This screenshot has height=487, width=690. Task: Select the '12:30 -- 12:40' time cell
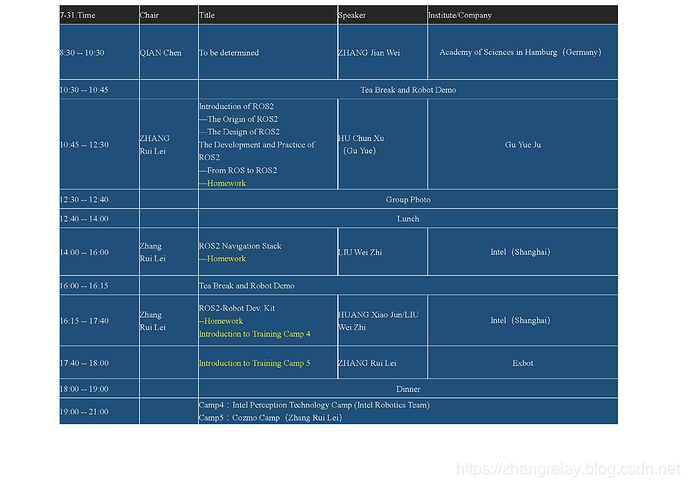click(99, 199)
